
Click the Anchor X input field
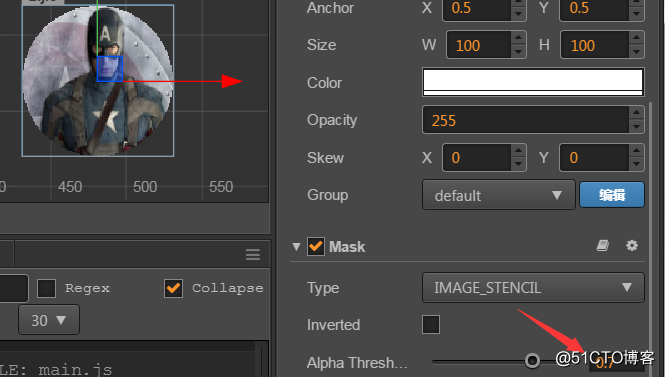point(476,8)
